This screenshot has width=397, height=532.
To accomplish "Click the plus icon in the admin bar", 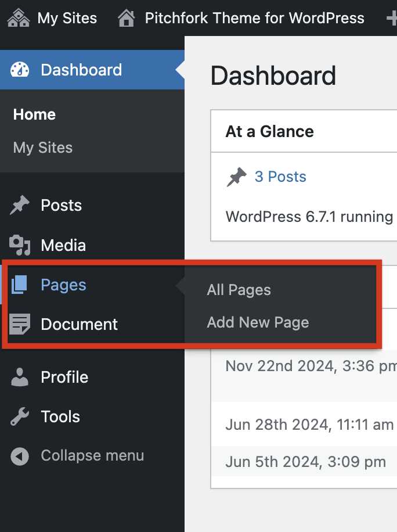I will click(392, 18).
